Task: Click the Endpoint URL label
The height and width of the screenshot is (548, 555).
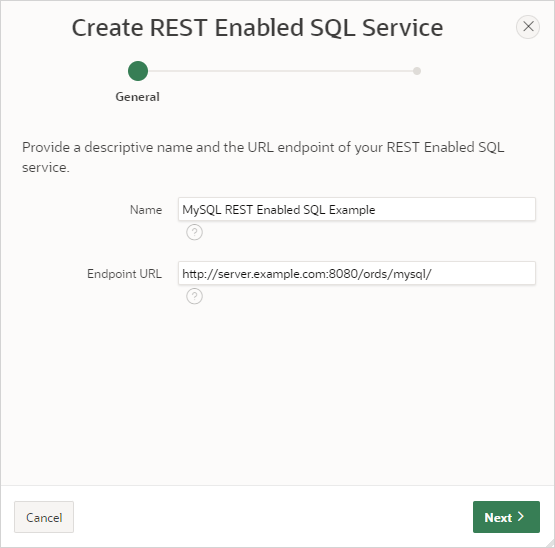Action: [x=124, y=274]
